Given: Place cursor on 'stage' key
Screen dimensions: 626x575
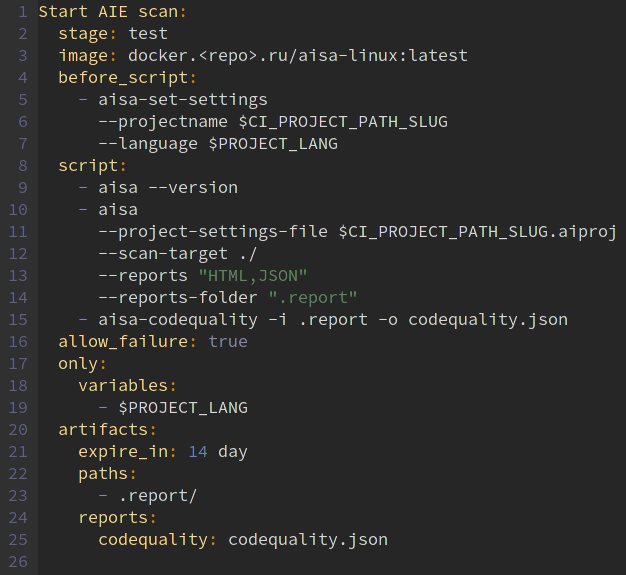Looking at the screenshot, I should click(x=83, y=35).
